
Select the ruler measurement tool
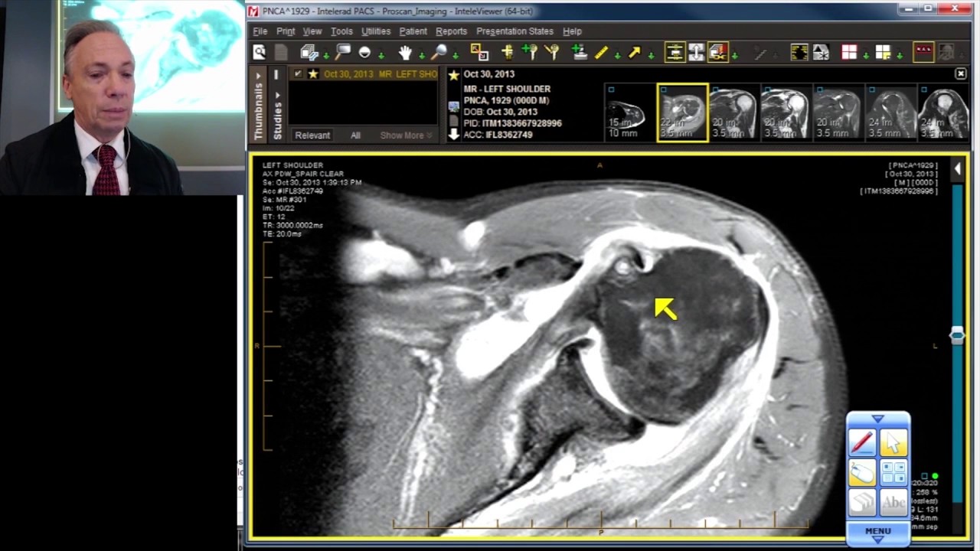[x=602, y=52]
